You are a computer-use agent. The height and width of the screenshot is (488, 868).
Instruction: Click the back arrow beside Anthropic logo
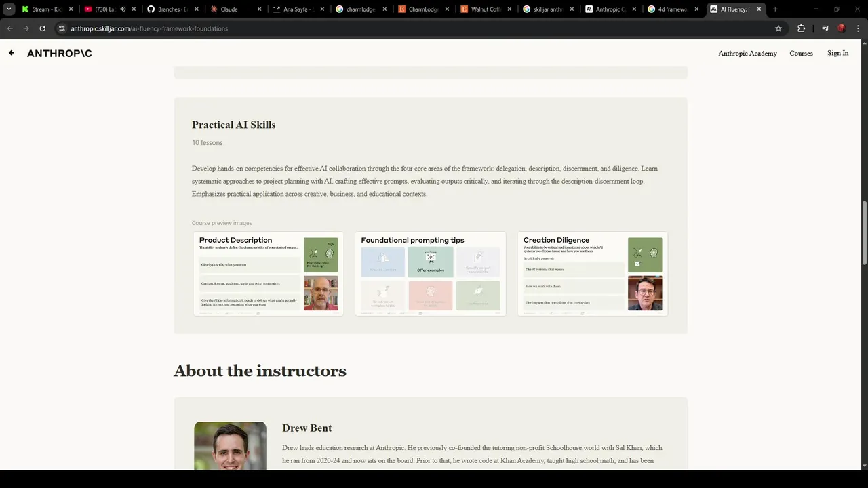coord(11,53)
